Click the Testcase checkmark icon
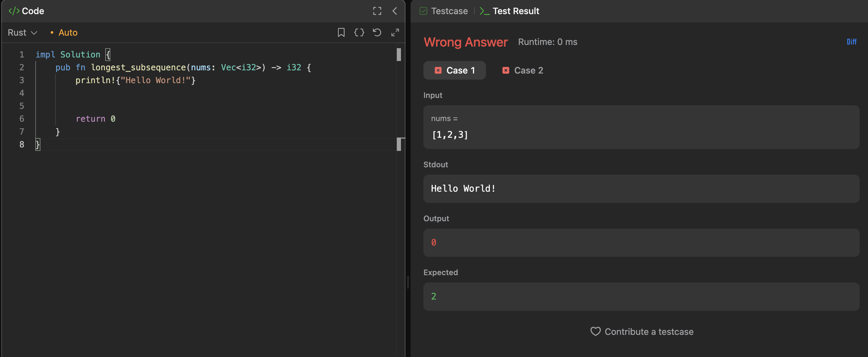Image resolution: width=868 pixels, height=357 pixels. point(423,11)
